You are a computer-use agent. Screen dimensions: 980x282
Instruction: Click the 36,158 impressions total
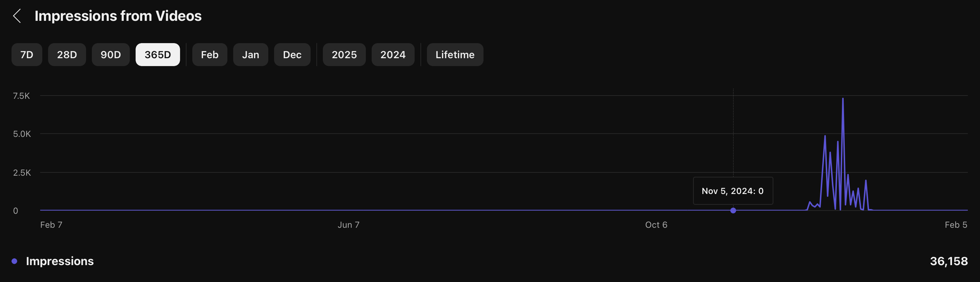click(948, 261)
